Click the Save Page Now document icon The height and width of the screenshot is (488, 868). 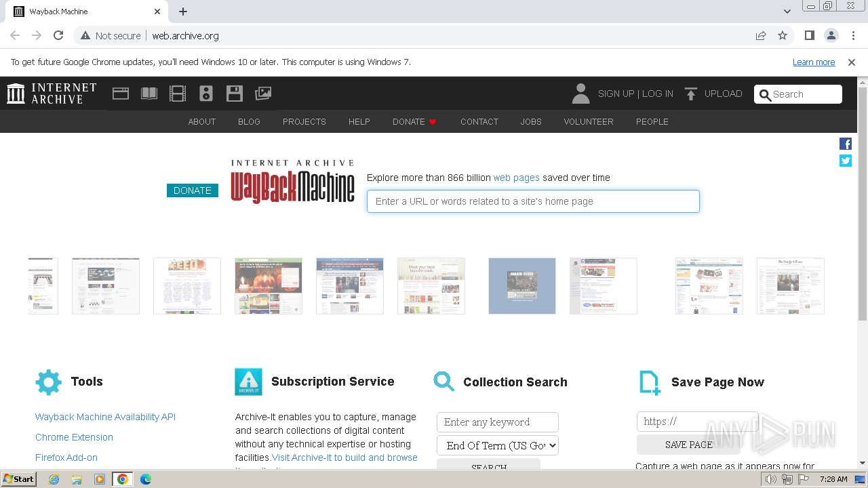pos(650,383)
